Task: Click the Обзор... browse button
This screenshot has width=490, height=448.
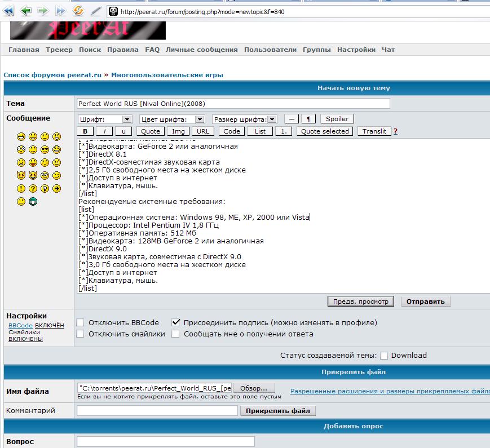Action: [x=254, y=388]
